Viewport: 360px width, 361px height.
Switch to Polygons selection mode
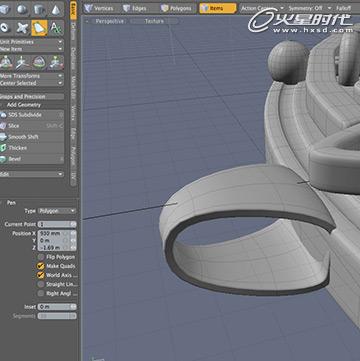click(x=176, y=8)
